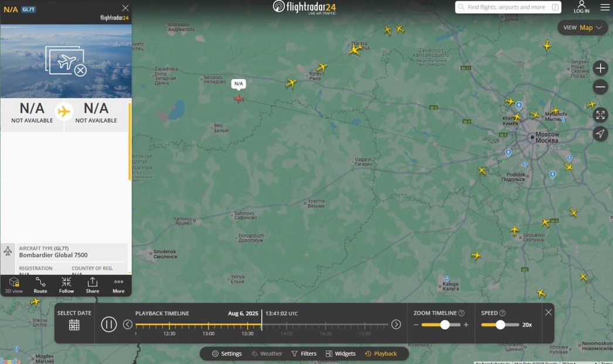Open the Settings panel
The image size is (613, 364).
(227, 353)
